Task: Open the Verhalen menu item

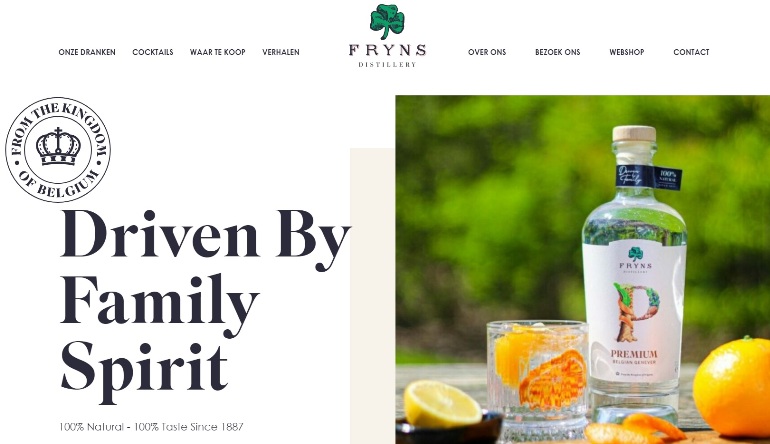Action: (x=281, y=52)
